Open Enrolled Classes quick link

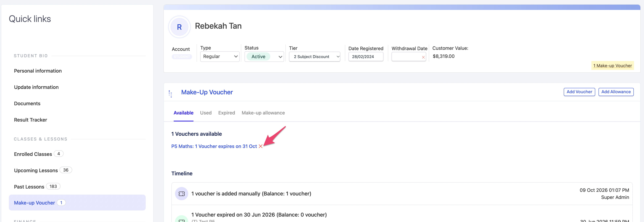[x=33, y=154]
